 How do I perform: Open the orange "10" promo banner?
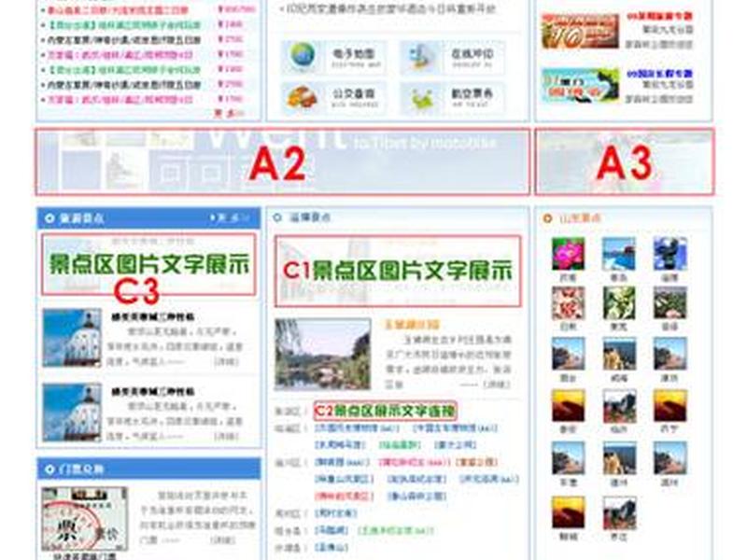point(580,32)
